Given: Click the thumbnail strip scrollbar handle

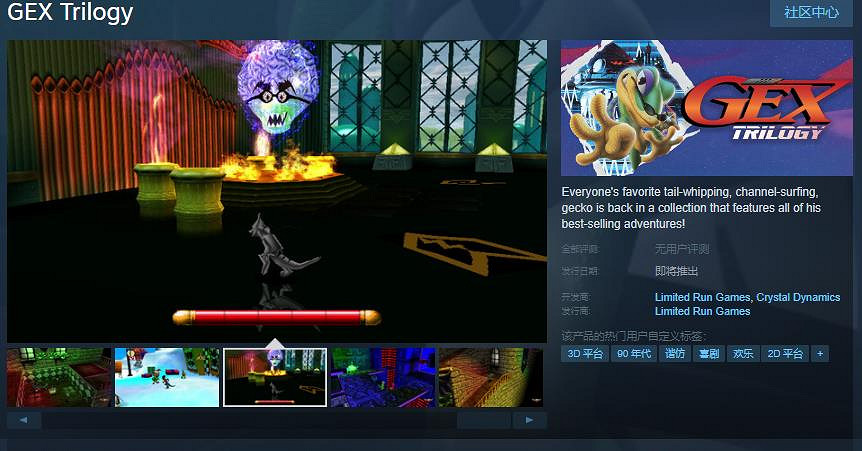Looking at the screenshot, I should tap(250, 420).
